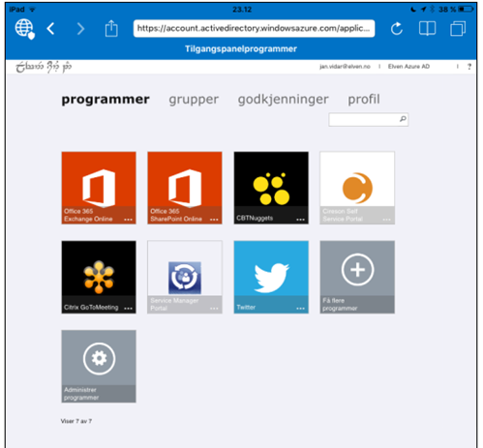The width and height of the screenshot is (483, 448).
Task: Open the Administrer programmer gear tile
Action: (99, 366)
